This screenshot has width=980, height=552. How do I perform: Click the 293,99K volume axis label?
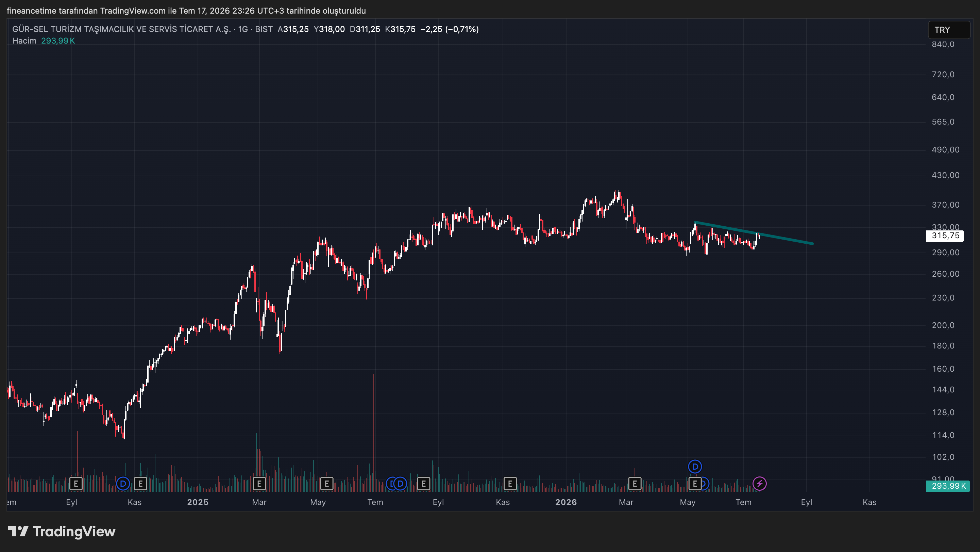[948, 486]
